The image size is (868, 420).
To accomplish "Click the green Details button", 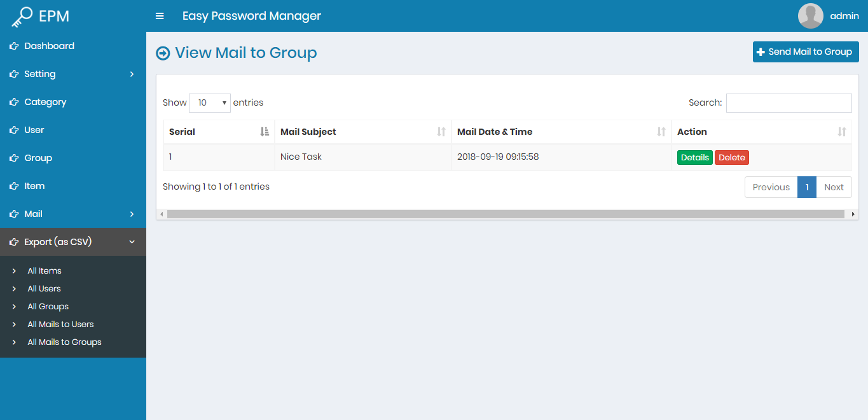I will coord(694,158).
